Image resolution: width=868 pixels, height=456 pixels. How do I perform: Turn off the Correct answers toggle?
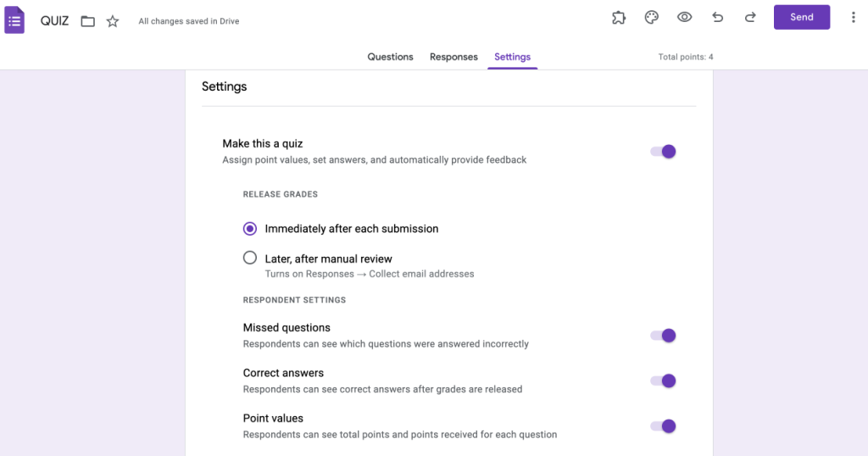tap(663, 381)
